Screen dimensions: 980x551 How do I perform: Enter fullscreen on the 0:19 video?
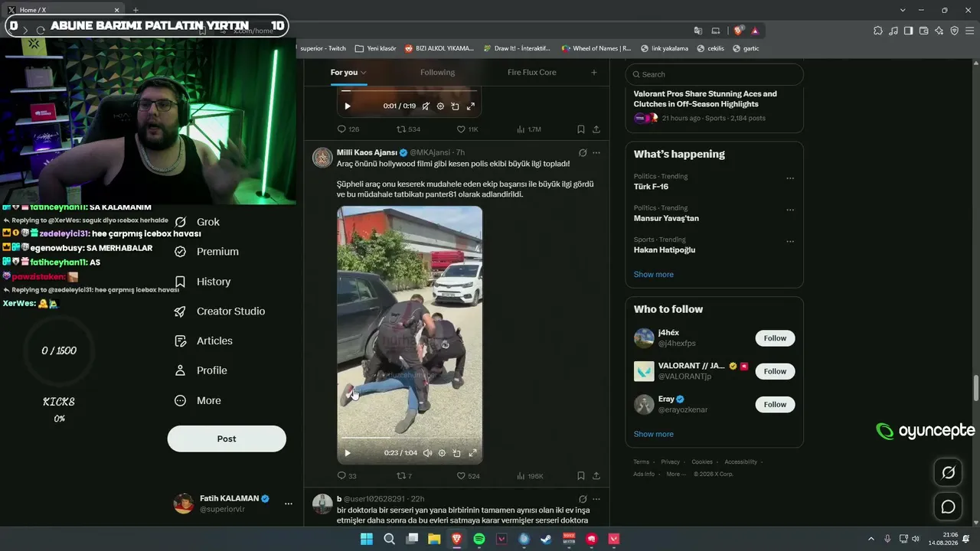(471, 106)
